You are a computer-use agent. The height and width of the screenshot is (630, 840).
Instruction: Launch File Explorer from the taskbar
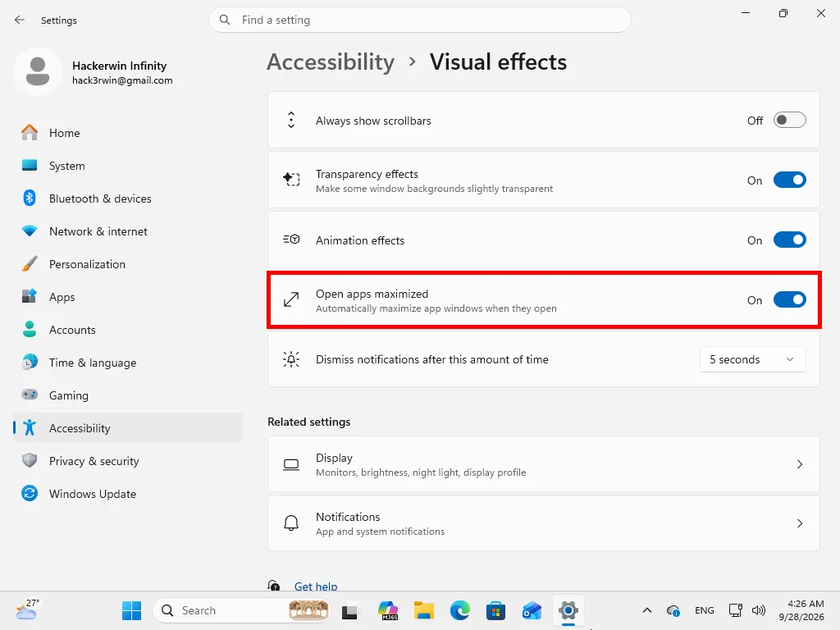point(424,610)
